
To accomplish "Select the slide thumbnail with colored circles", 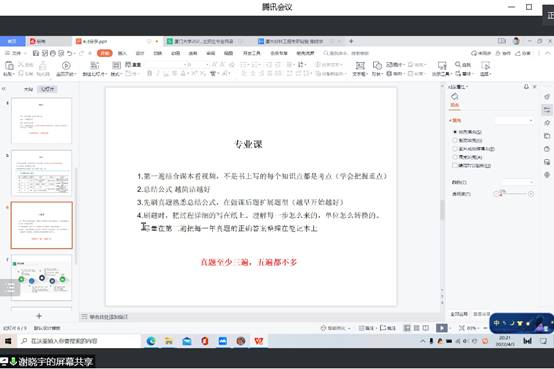I will [42, 277].
